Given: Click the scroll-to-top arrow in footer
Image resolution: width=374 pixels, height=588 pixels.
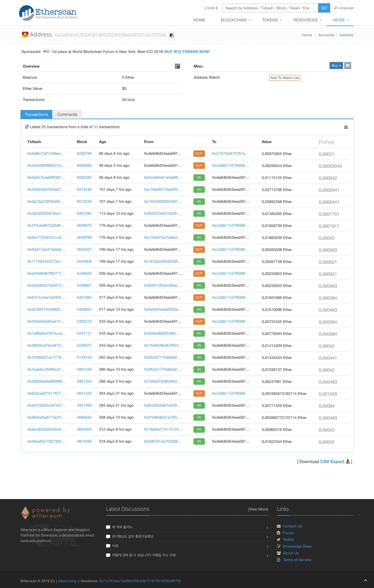Looking at the screenshot, I should click(x=365, y=580).
